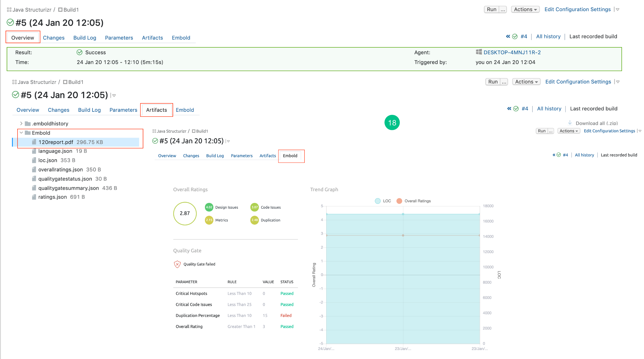Open the ratings.json artifact
The height and width of the screenshot is (359, 644).
pos(52,197)
